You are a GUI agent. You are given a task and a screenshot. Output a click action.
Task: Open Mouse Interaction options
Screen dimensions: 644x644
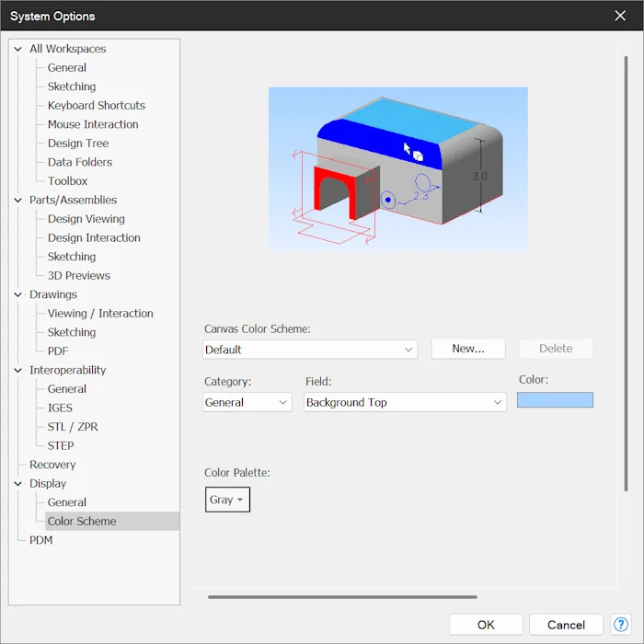pyautogui.click(x=93, y=124)
